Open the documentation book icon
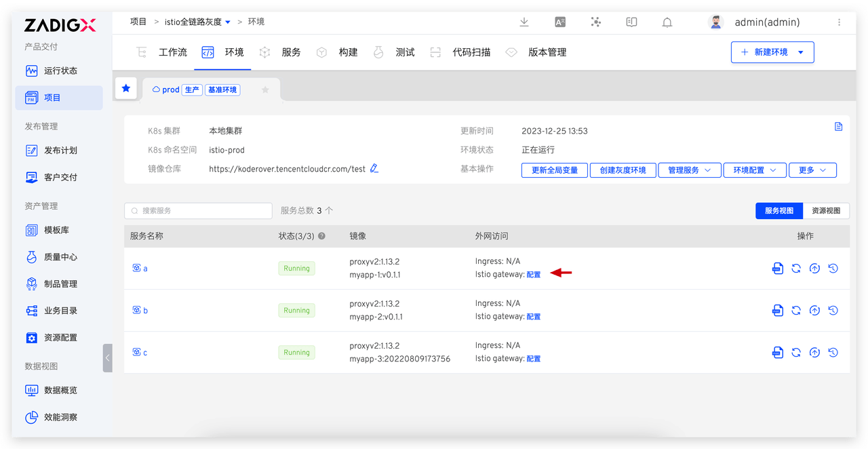Viewport: 868px width, 449px height. tap(631, 22)
